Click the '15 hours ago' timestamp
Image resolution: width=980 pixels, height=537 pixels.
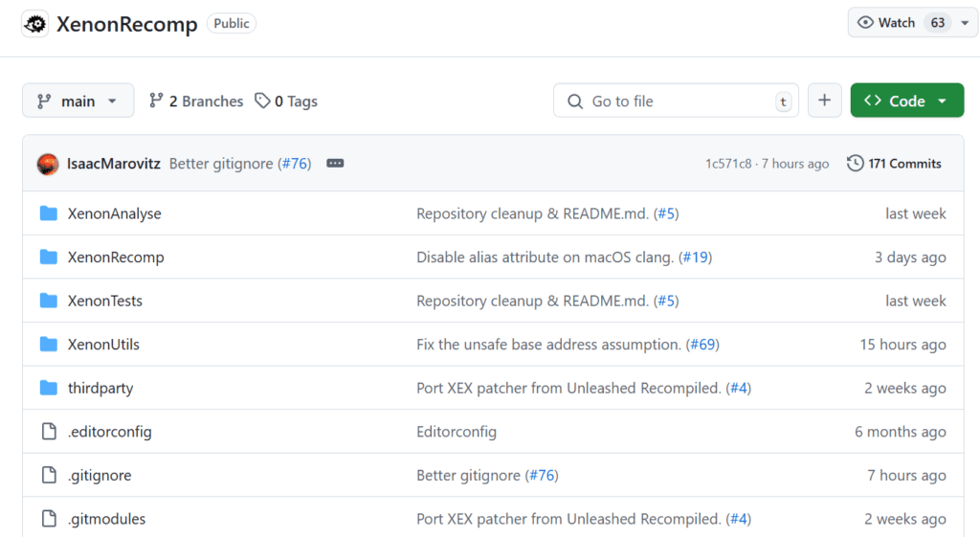[902, 345]
